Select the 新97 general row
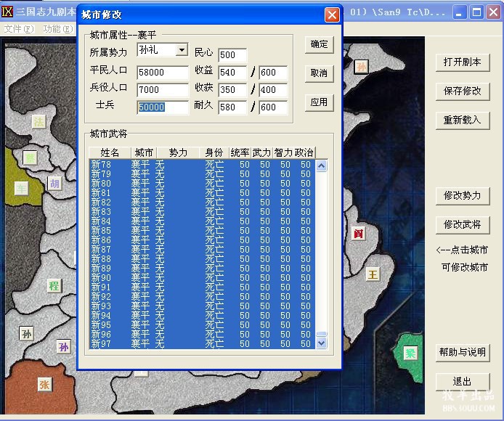The height and width of the screenshot is (421, 504). tap(202, 344)
